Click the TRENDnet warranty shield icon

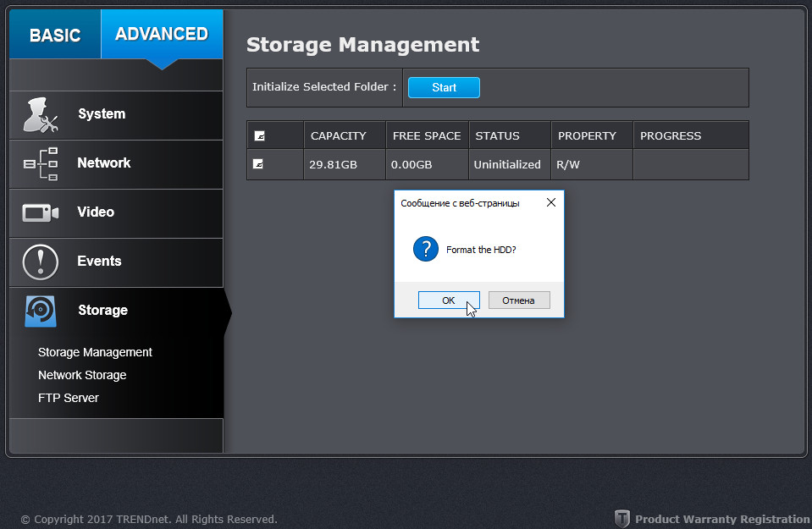[622, 519]
